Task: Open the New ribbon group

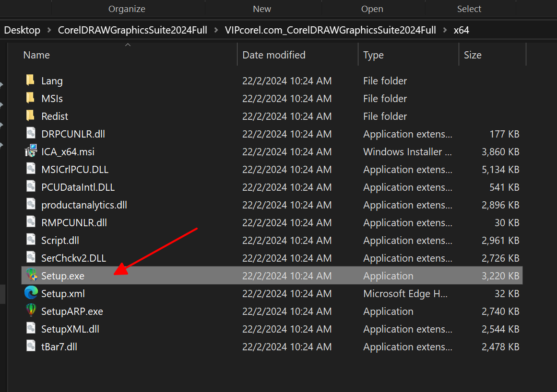Action: [262, 9]
